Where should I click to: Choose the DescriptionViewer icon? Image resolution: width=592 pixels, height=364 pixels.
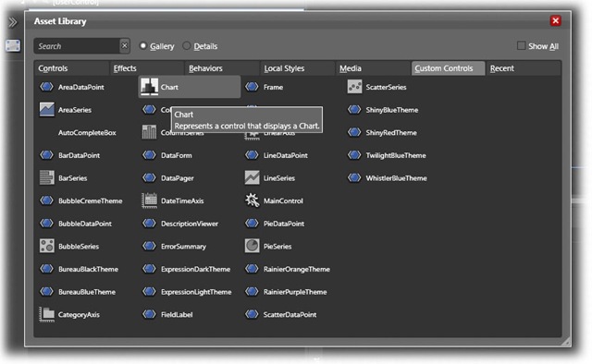pyautogui.click(x=149, y=224)
